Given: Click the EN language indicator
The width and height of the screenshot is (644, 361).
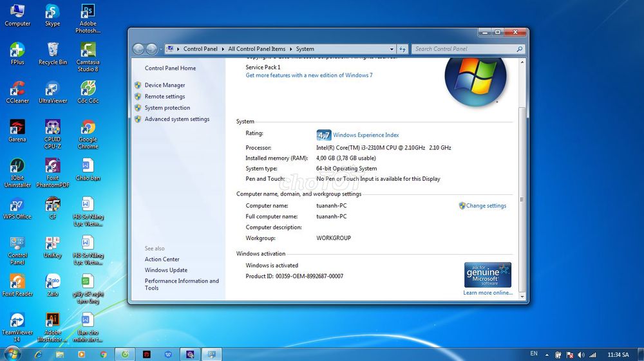Looking at the screenshot, I should [533, 354].
